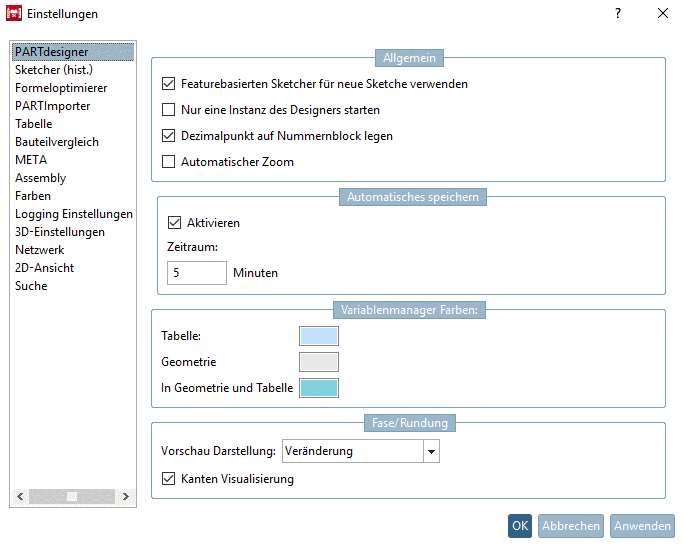Click the Anwenden button
Viewport: 683px width, 547px height.
click(643, 526)
